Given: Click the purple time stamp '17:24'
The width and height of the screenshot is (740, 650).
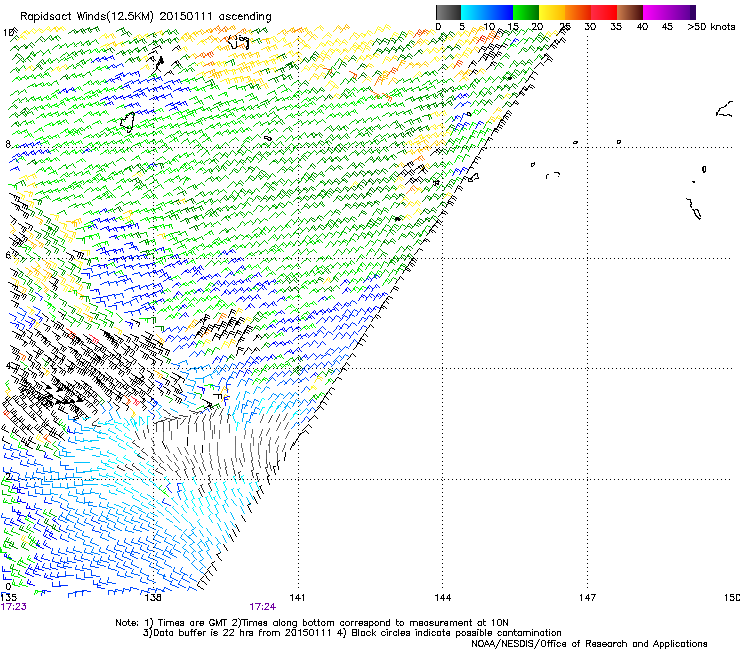Looking at the screenshot, I should tap(262, 607).
